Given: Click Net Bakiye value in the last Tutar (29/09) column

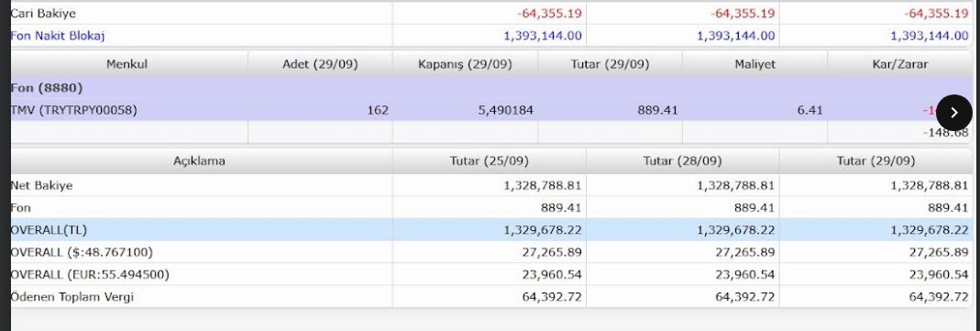Looking at the screenshot, I should pos(930,185).
